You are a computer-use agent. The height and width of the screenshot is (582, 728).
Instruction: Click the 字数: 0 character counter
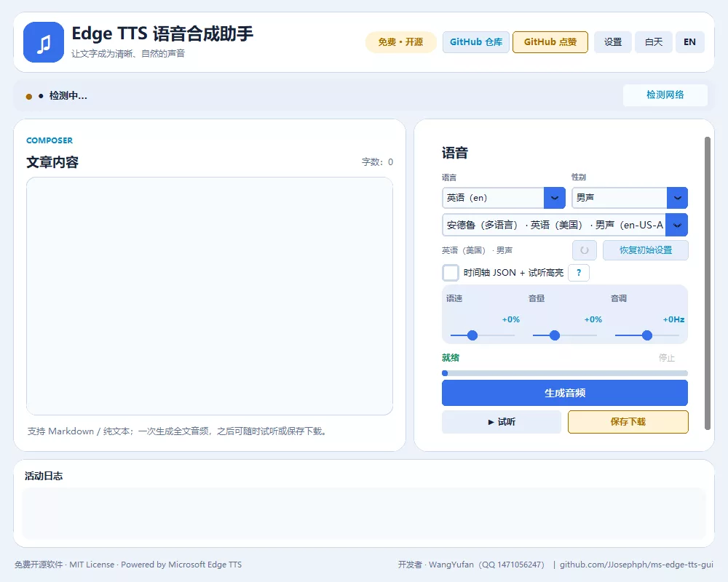pos(377,162)
